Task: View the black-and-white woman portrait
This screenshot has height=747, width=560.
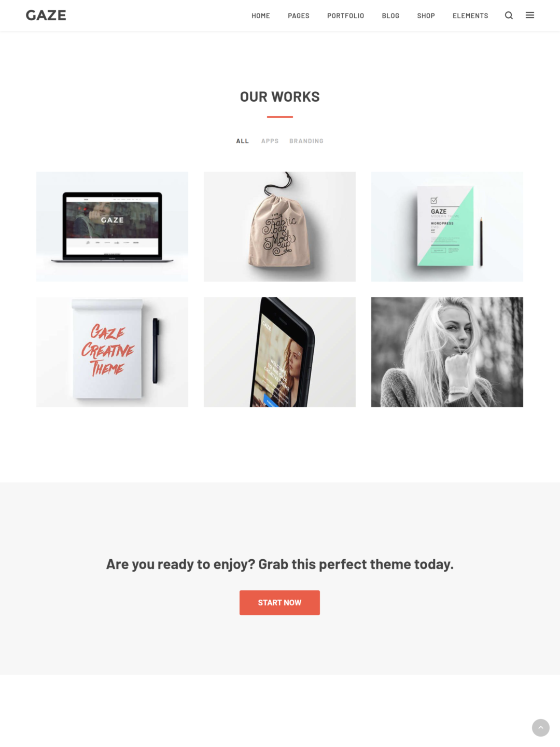Action: 447,352
